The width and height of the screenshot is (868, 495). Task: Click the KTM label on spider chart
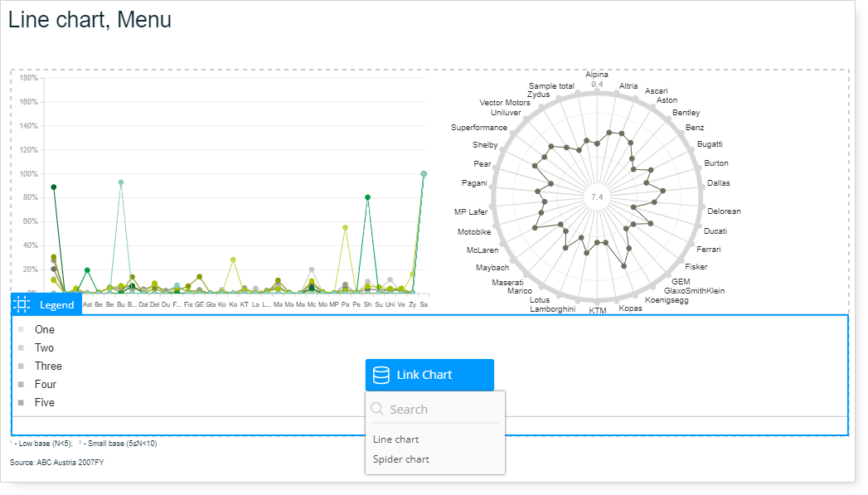[x=597, y=311]
